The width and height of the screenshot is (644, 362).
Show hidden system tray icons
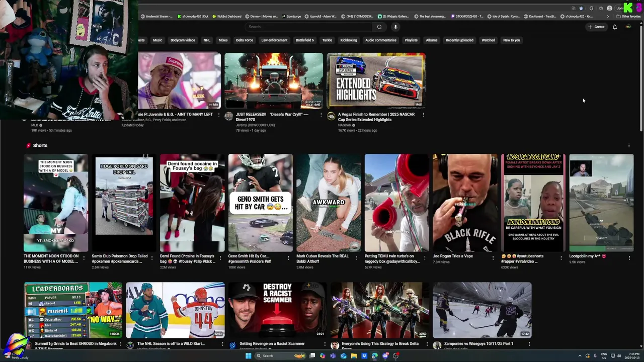[x=579, y=356]
